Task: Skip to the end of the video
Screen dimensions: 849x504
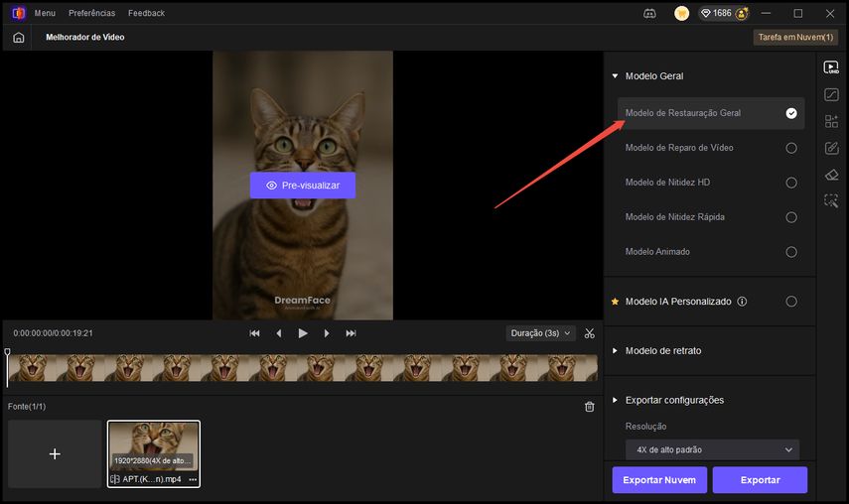Action: click(351, 333)
